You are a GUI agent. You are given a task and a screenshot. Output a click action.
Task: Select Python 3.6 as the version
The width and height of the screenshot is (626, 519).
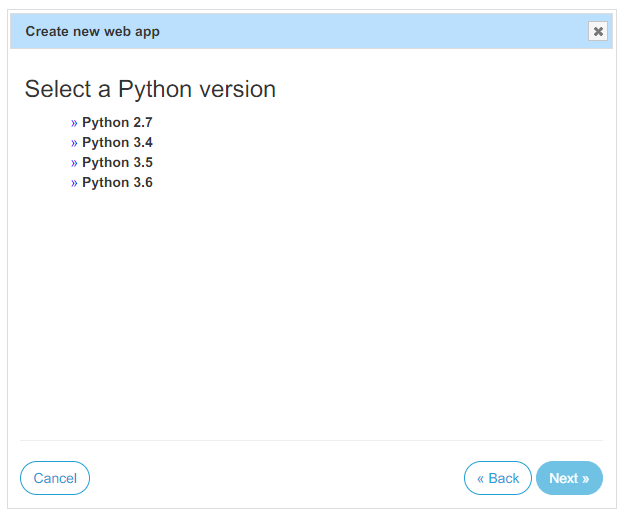[x=117, y=183]
